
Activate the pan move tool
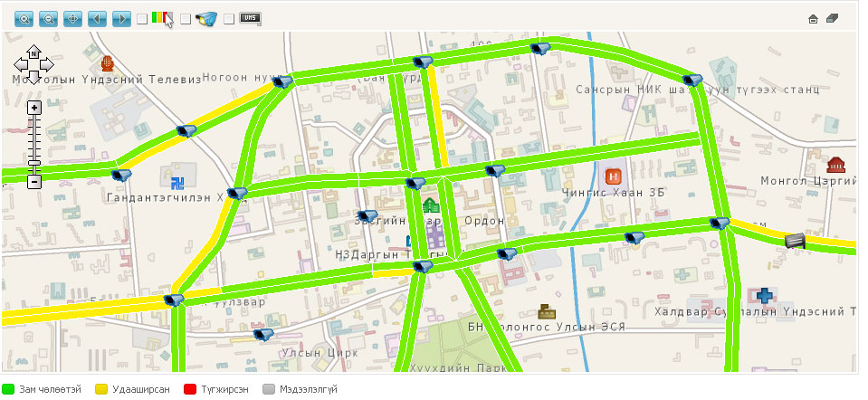[x=72, y=19]
